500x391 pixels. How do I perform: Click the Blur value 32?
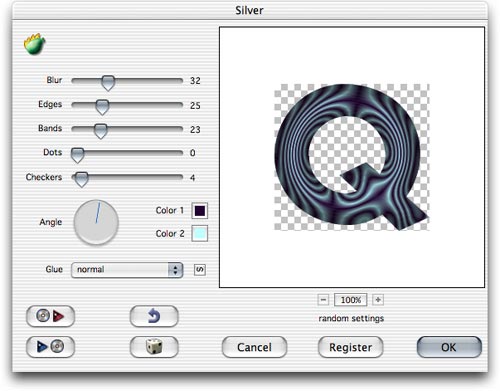(x=195, y=81)
